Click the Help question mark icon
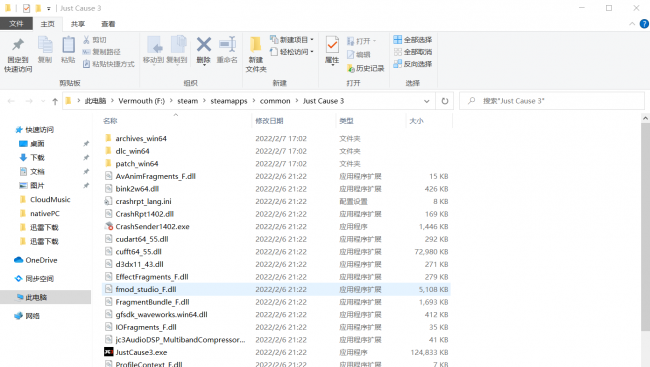The width and height of the screenshot is (650, 367). pyautogui.click(x=644, y=24)
